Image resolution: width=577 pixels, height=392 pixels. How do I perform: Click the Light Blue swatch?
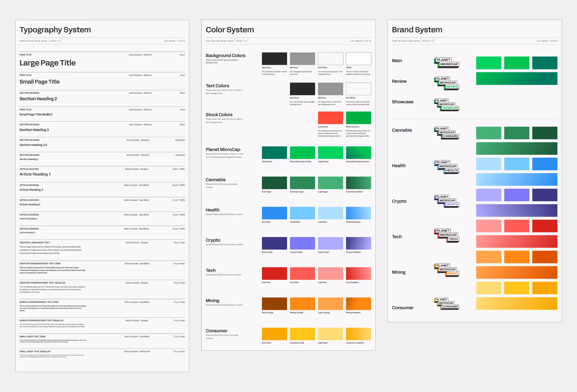coord(331,213)
